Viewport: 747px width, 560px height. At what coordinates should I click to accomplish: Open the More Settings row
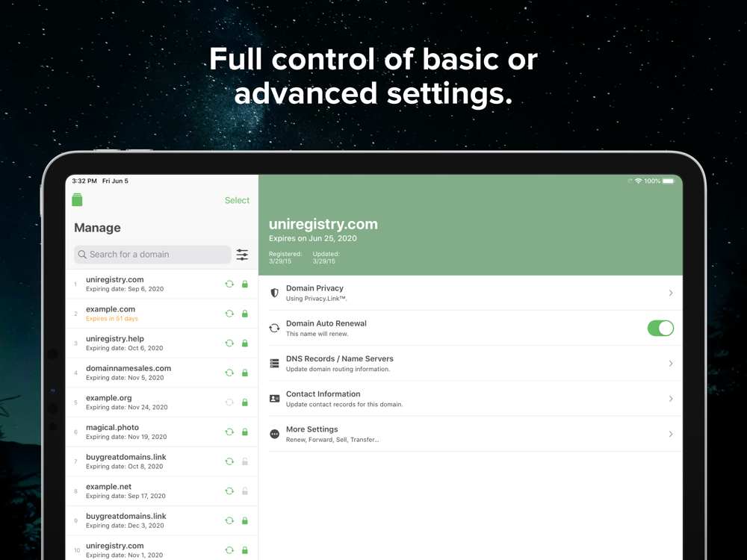point(471,434)
